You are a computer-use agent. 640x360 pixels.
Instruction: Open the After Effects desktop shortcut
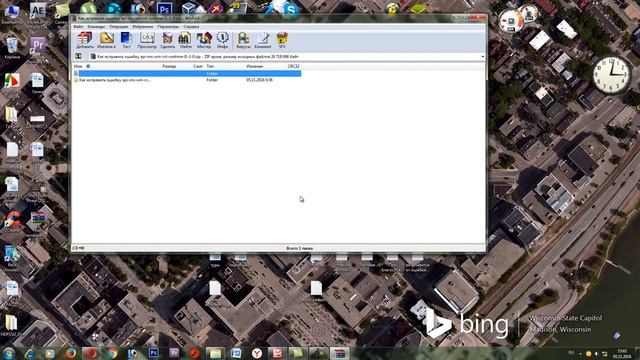(38, 11)
